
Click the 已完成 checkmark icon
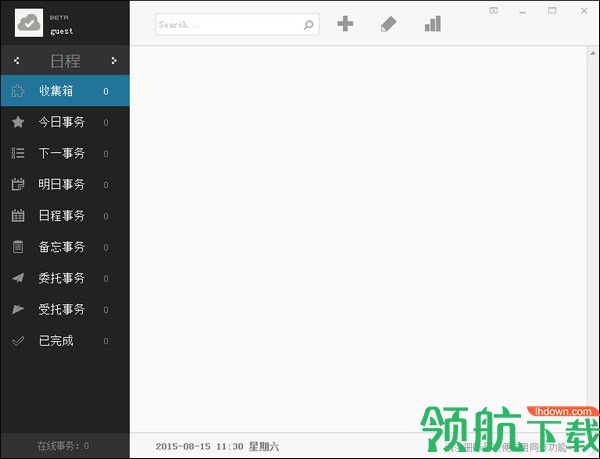coord(18,340)
